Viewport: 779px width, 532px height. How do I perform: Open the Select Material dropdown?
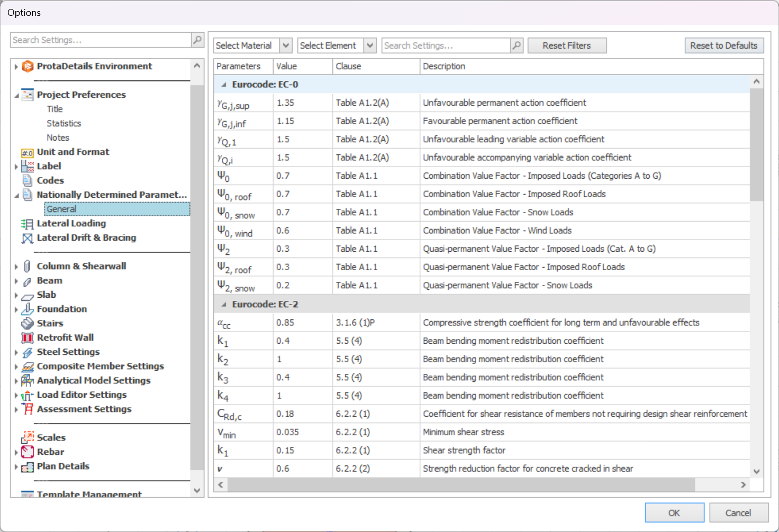(286, 46)
